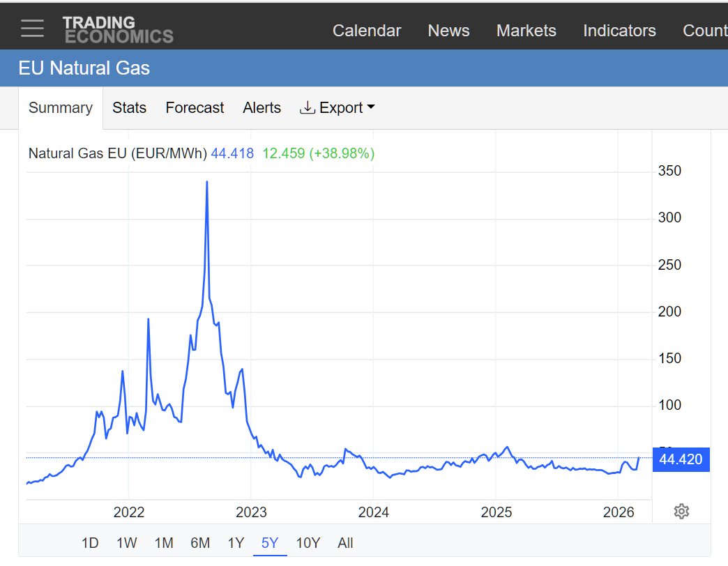Viewport: 728px width, 566px height.
Task: Set chart range to 6M
Action: [x=200, y=542]
